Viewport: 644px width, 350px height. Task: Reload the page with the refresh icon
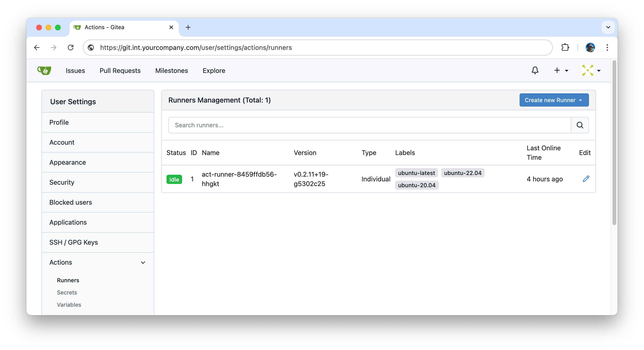point(71,48)
